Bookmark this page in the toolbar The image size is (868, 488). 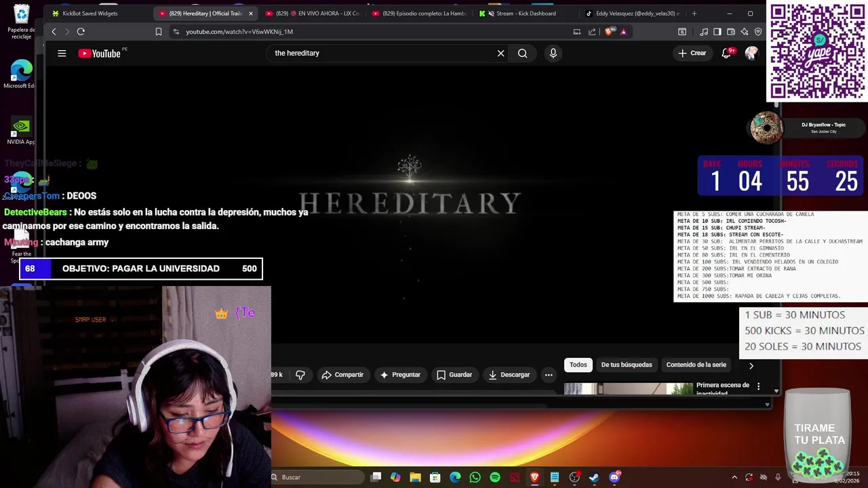point(158,31)
